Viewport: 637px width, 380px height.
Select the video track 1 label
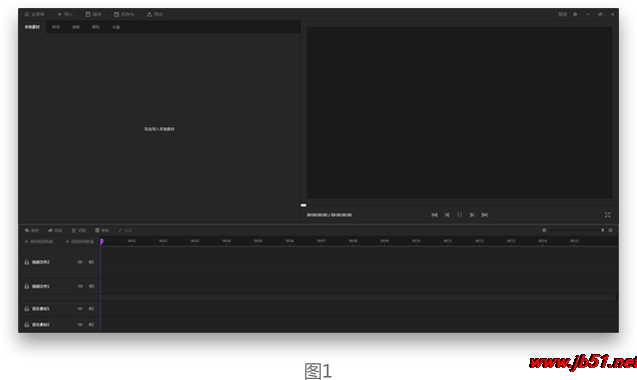coord(41,286)
